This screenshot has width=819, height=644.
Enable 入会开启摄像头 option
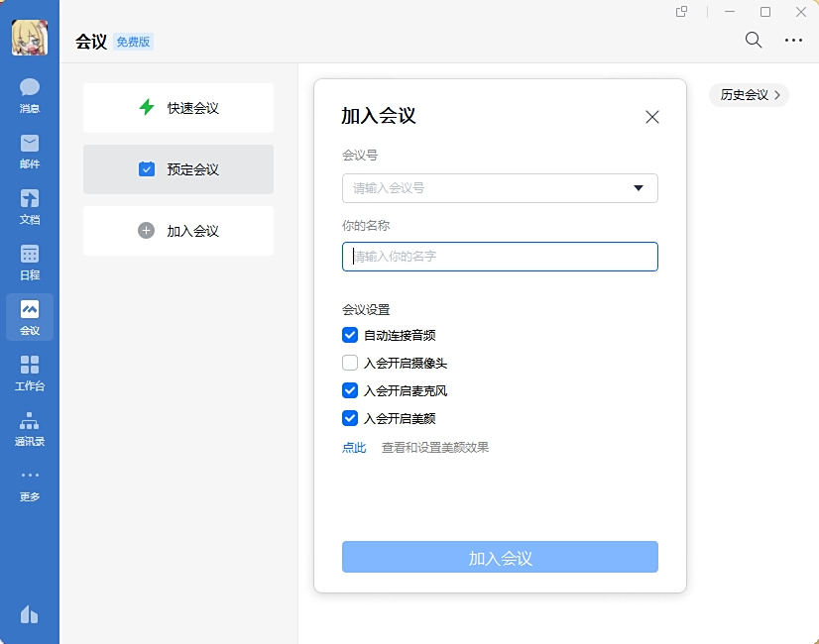pos(350,362)
